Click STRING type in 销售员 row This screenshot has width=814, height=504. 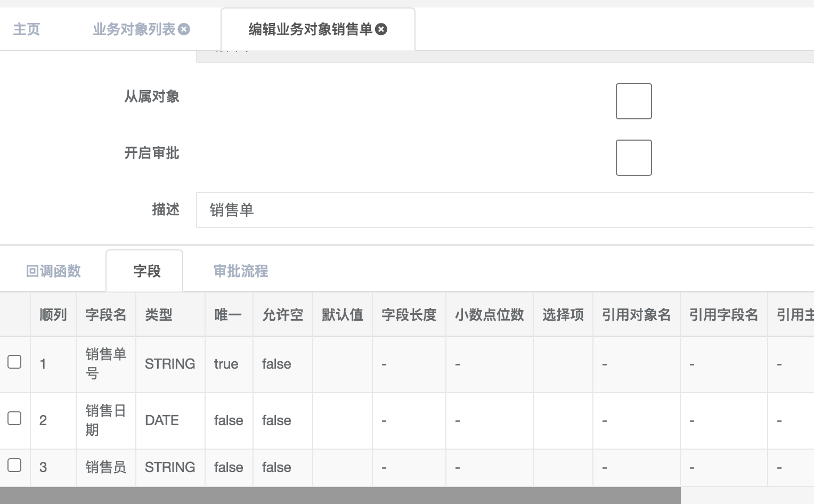pos(170,467)
